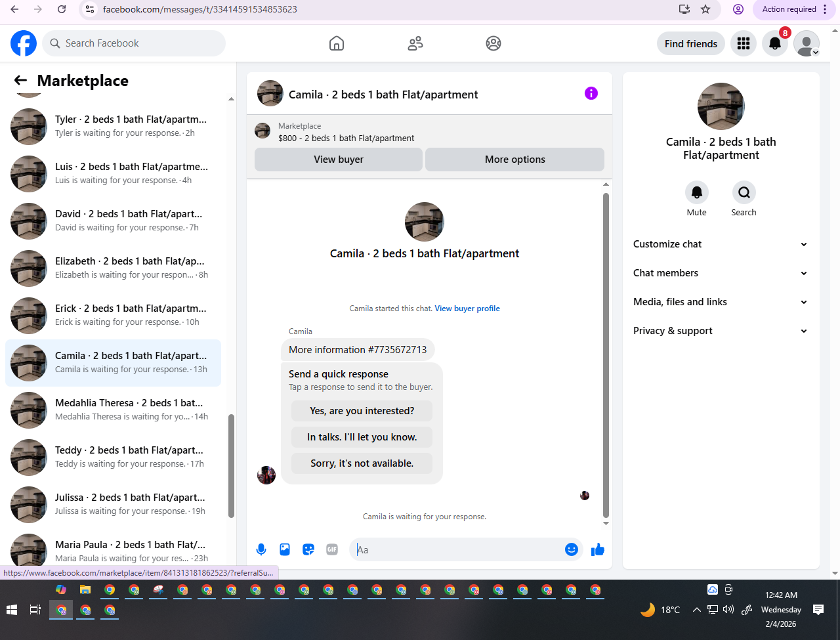
Task: Open Chrome profile icon in toolbar
Action: [738, 9]
